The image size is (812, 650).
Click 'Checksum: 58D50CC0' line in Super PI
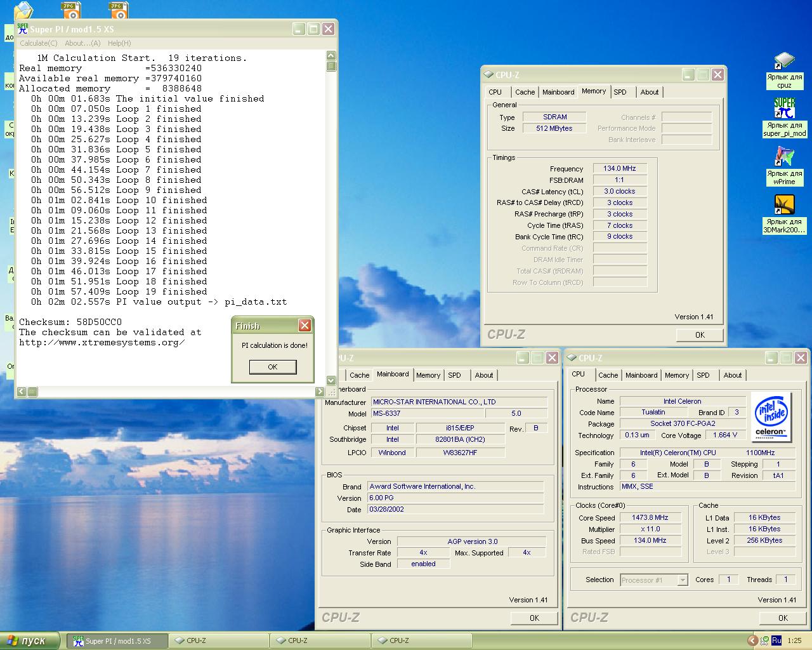point(70,322)
